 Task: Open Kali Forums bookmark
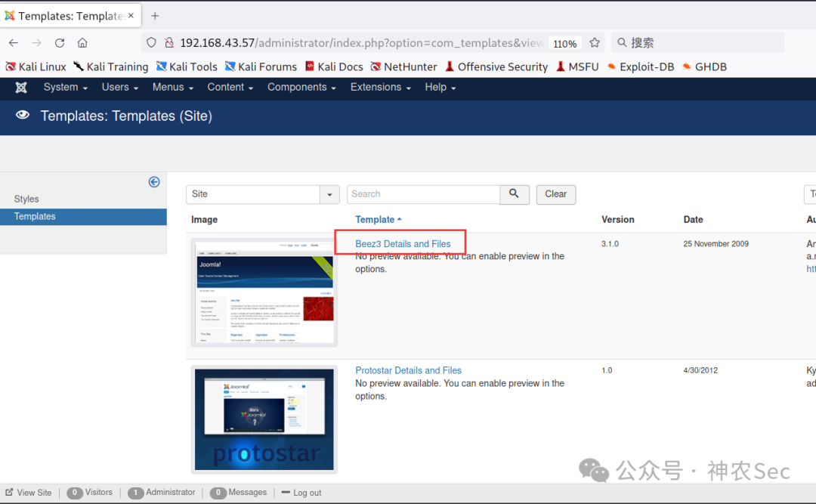coord(261,66)
